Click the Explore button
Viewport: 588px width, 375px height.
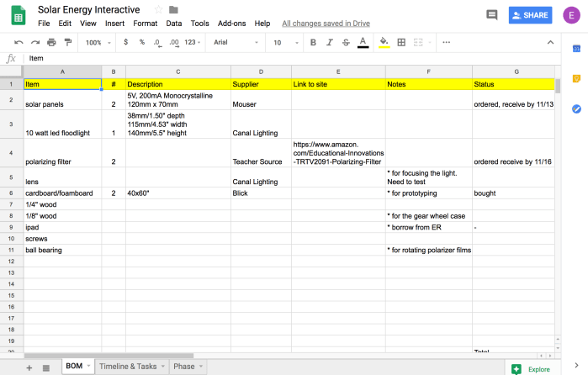pos(531,368)
